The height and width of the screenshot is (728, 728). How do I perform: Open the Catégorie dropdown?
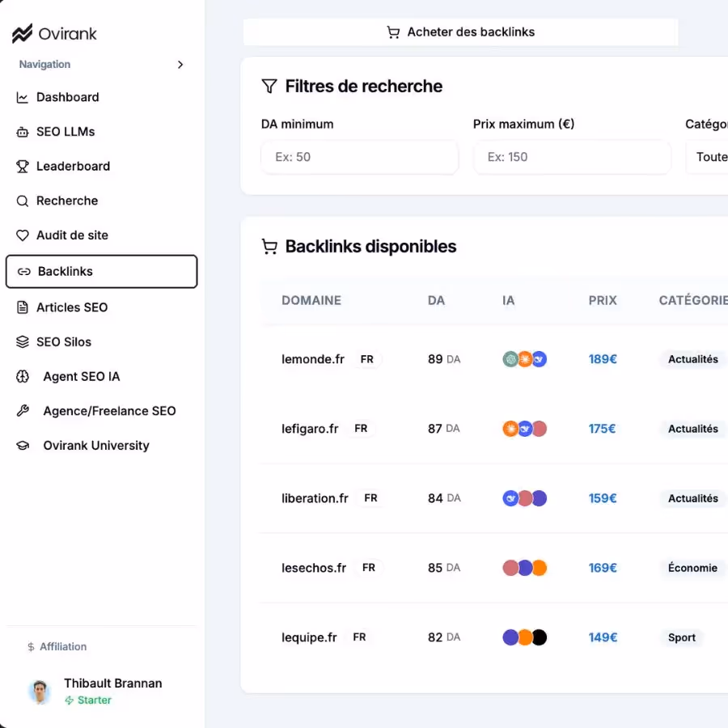click(707, 158)
